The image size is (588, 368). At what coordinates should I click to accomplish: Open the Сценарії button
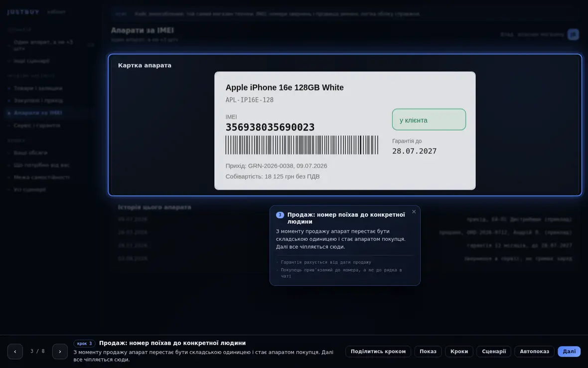pos(493,352)
